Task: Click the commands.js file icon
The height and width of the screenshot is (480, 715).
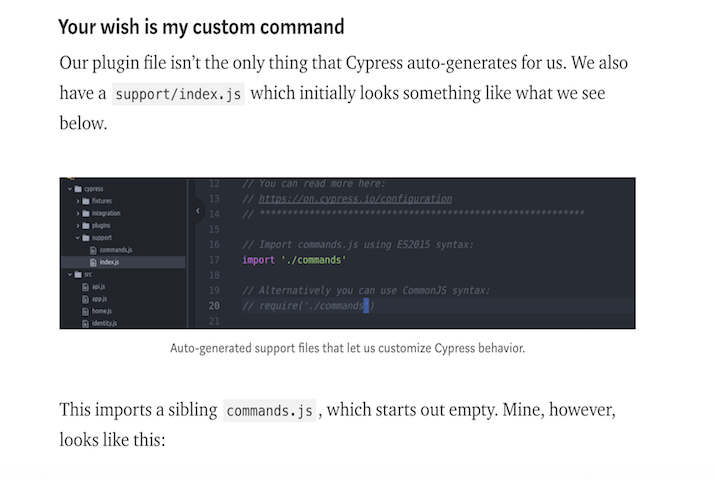Action: [93, 250]
